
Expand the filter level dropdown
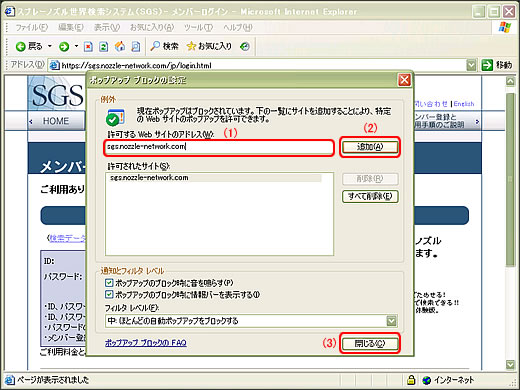pyautogui.click(x=391, y=321)
